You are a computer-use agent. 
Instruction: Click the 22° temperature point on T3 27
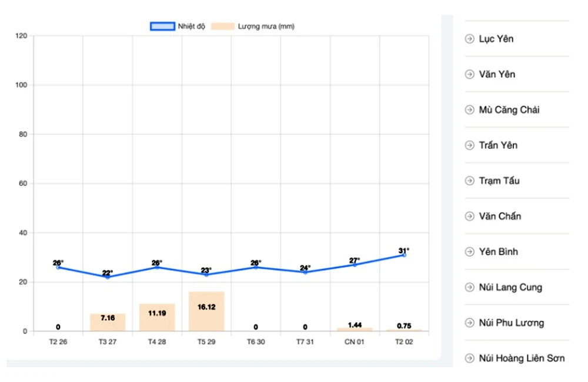point(108,277)
